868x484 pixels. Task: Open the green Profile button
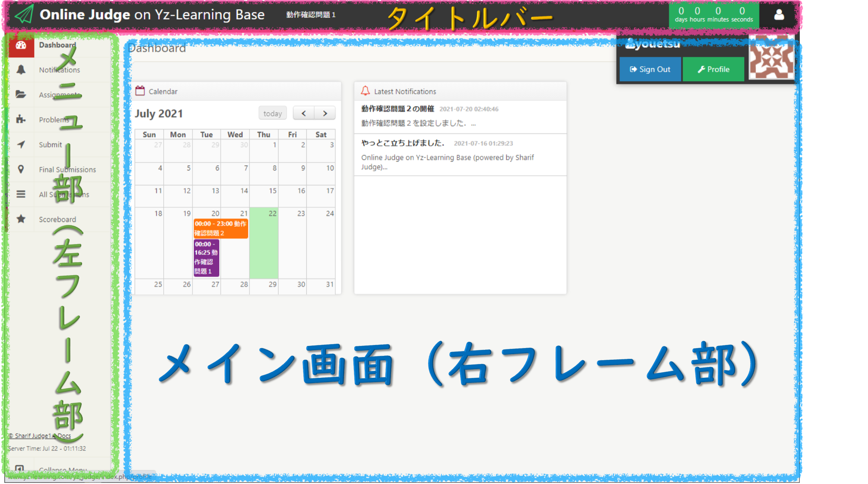click(713, 69)
